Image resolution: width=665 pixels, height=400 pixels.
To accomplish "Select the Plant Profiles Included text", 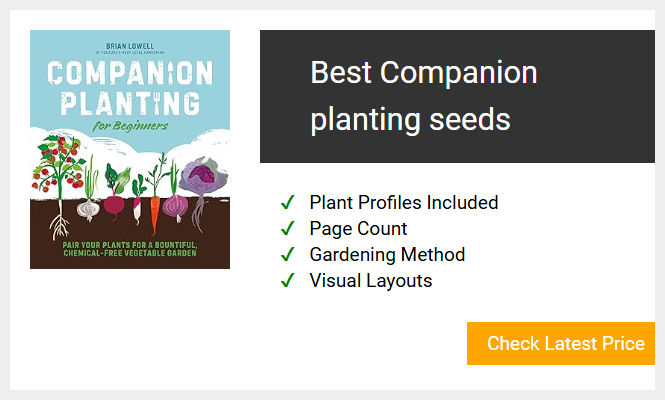I will point(404,202).
